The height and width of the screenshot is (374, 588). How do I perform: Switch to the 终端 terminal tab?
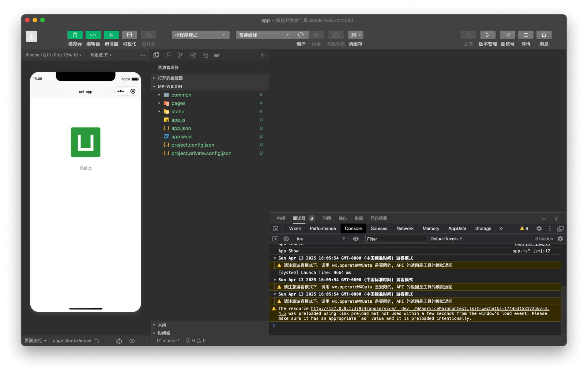click(x=358, y=218)
